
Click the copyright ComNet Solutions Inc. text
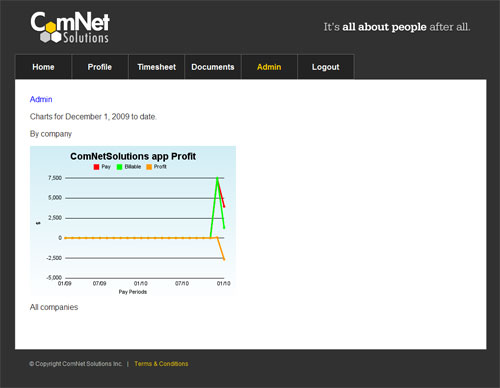(76, 364)
